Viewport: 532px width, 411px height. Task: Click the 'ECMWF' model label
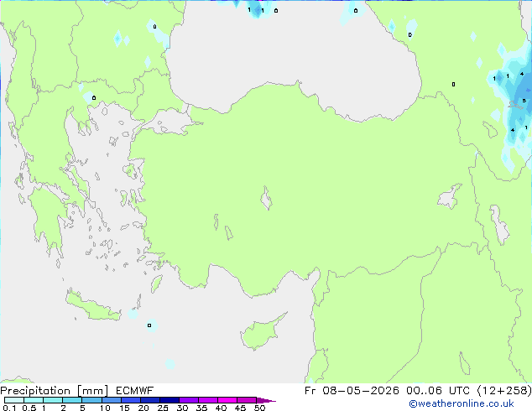pos(135,391)
